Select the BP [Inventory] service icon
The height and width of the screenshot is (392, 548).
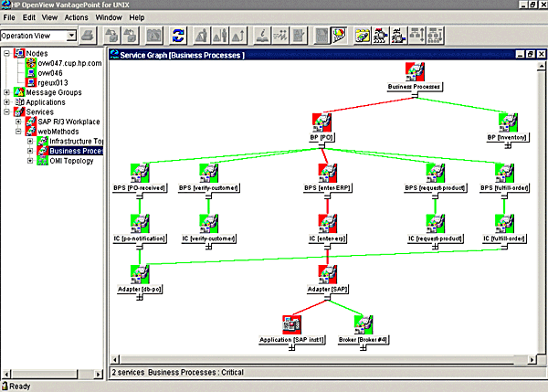pos(508,123)
